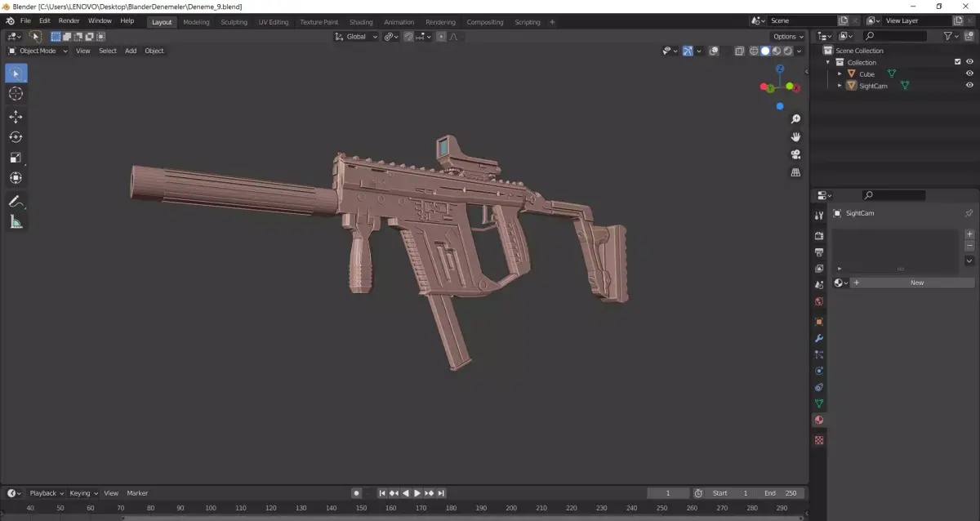Open the Options dropdown in viewport

tap(788, 37)
